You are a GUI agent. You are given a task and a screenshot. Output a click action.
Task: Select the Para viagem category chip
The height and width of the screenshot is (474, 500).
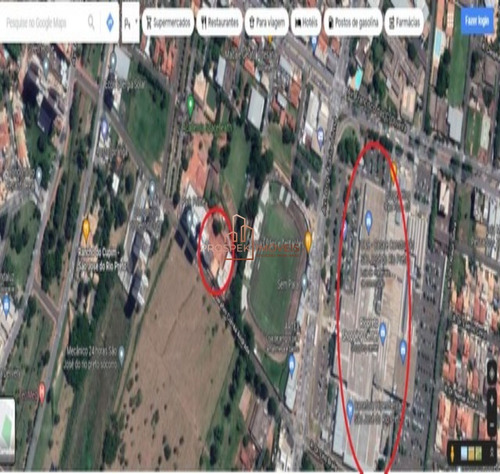(x=267, y=22)
